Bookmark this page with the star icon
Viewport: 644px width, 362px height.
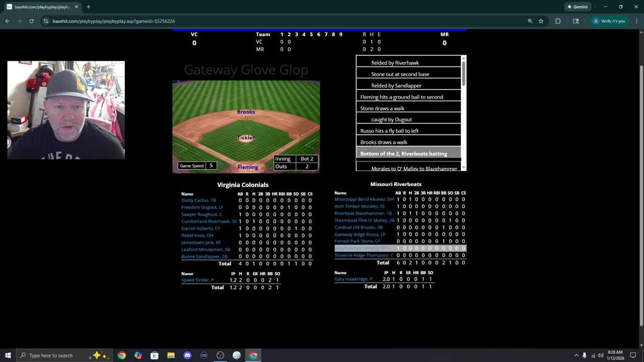[x=541, y=21]
